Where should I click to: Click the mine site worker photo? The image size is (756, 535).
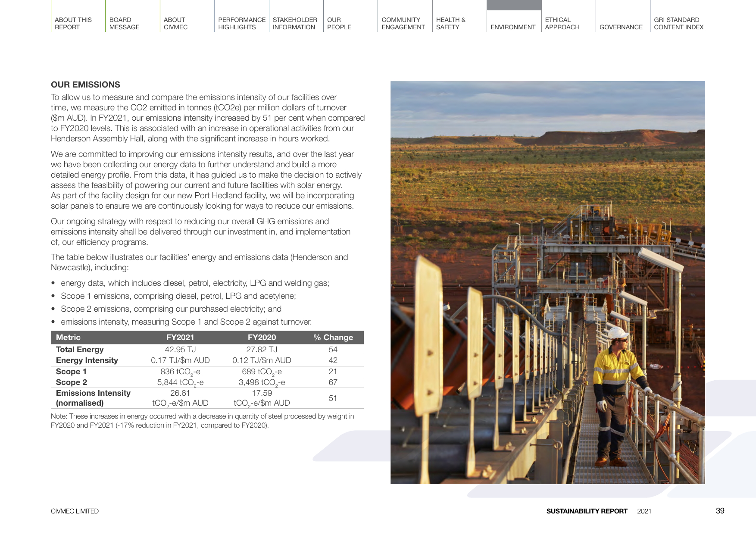[548, 282]
